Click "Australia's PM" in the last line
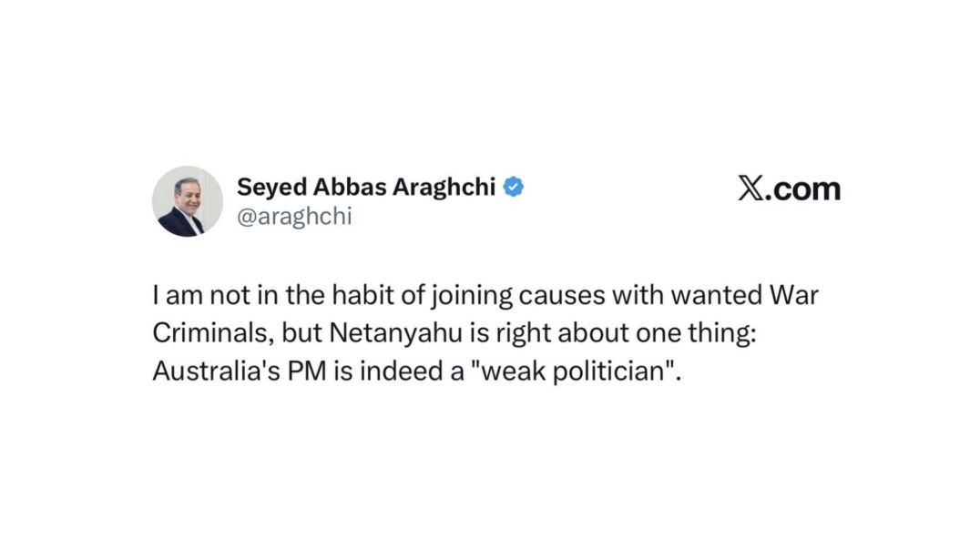 pos(240,371)
